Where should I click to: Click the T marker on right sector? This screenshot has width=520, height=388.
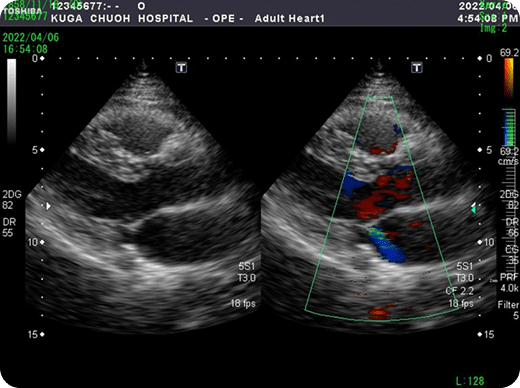[417, 68]
